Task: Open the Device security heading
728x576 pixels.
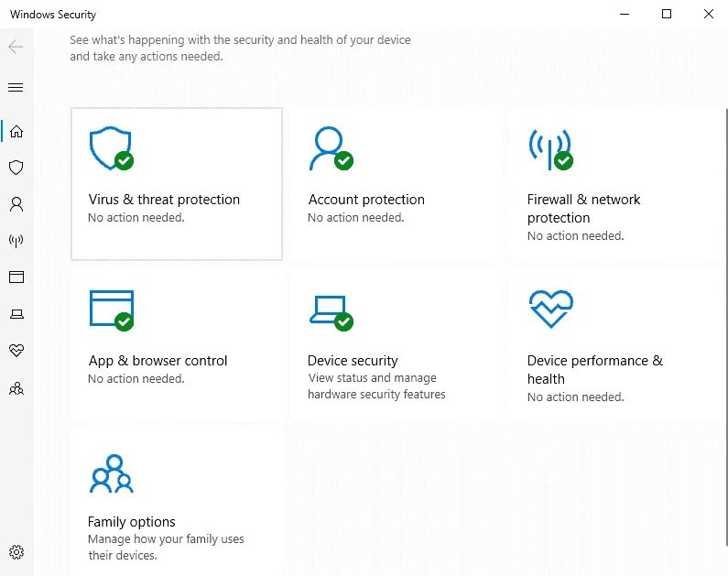Action: tap(353, 361)
